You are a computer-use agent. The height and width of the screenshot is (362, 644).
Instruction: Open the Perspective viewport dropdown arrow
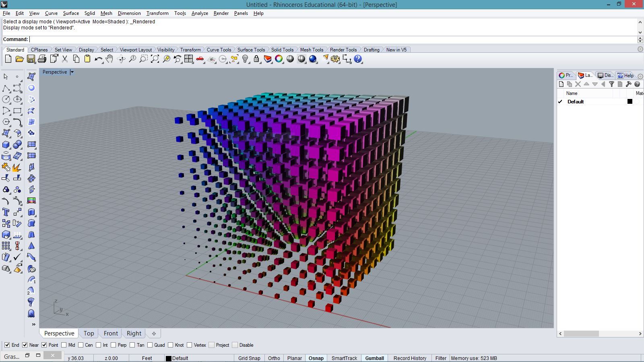(72, 72)
